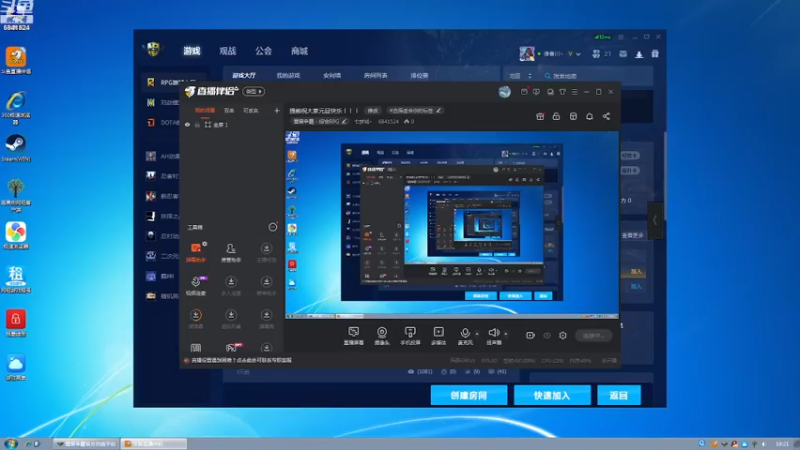Add the 手机投屏 source
Image resolution: width=800 pixels, height=450 pixels.
(x=410, y=336)
